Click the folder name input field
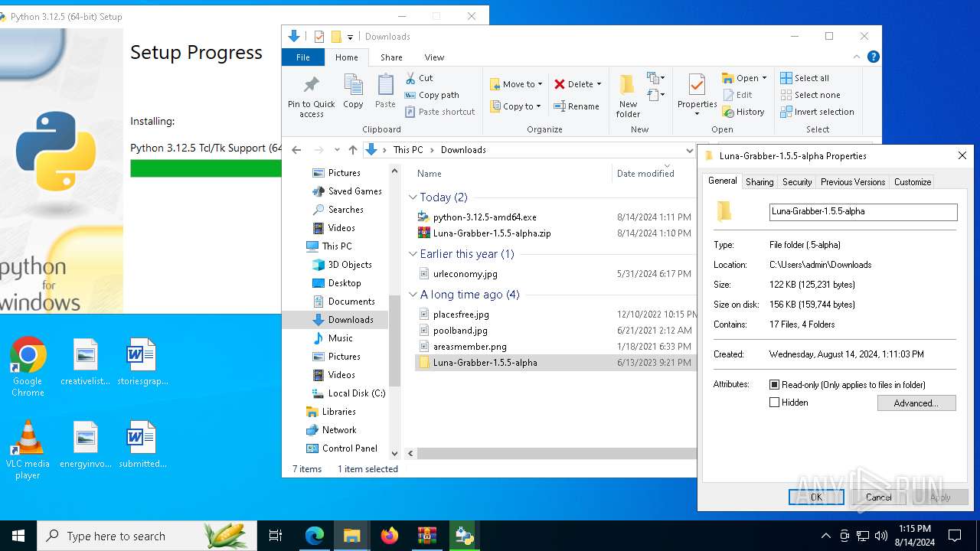This screenshot has width=980, height=551. pos(863,212)
